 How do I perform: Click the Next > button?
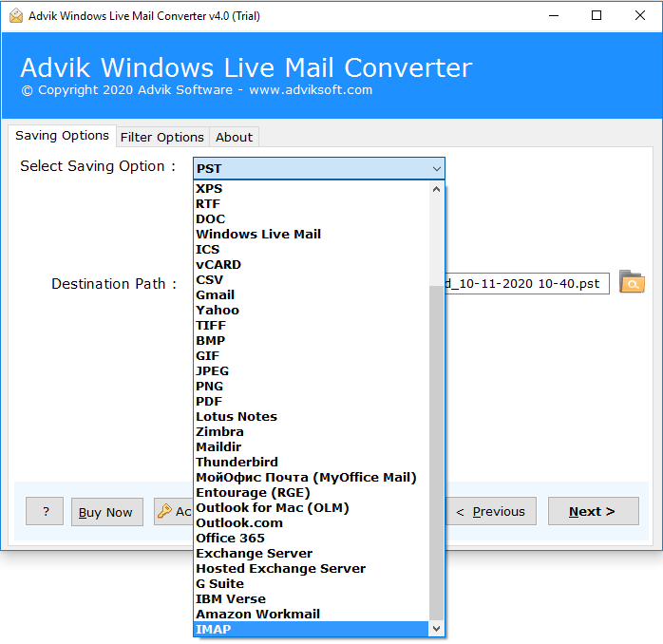594,511
